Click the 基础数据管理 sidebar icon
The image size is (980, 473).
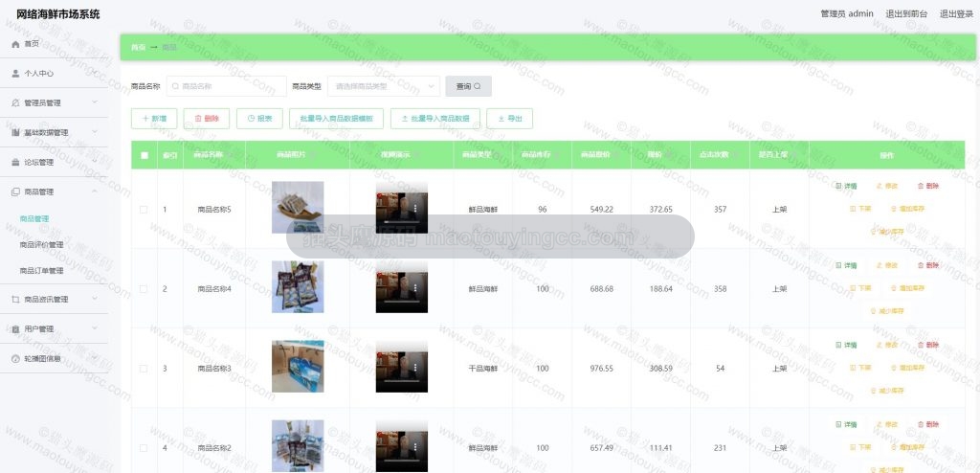click(15, 133)
